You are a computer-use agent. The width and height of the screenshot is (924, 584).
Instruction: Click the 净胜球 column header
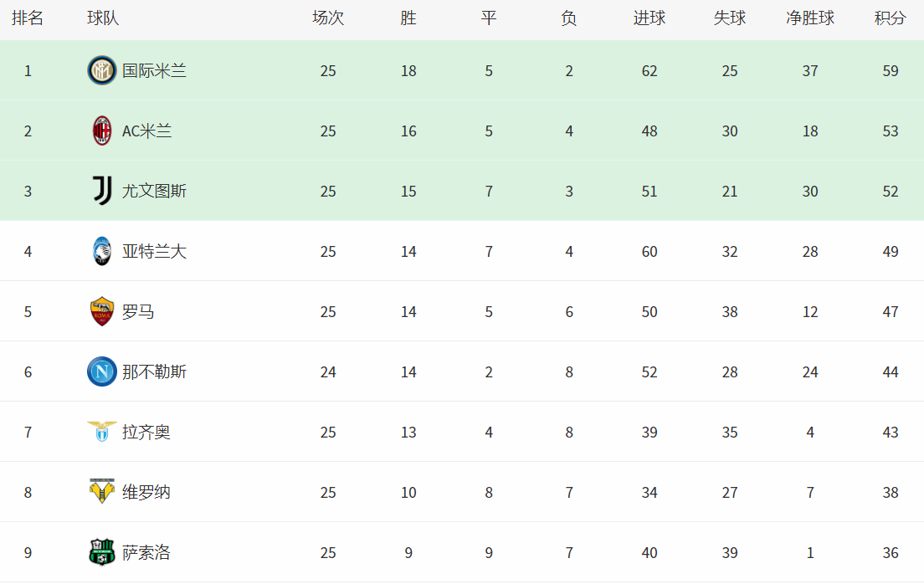(809, 18)
